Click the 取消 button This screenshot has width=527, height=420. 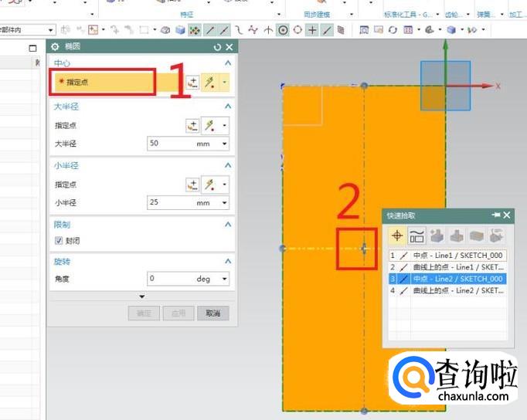[212, 313]
